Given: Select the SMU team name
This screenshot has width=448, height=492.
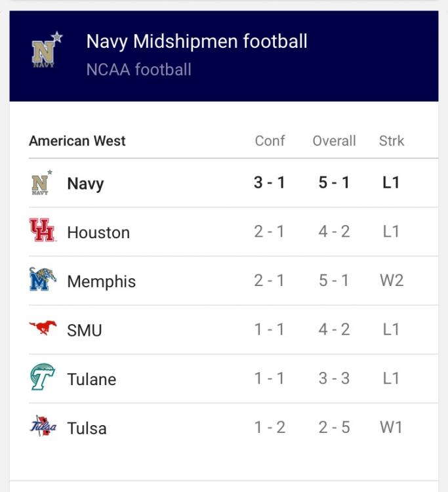Looking at the screenshot, I should pos(85,331).
